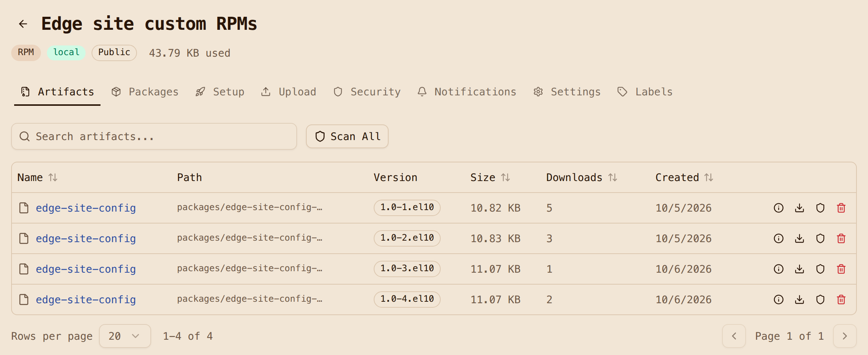This screenshot has height=355, width=868.
Task: Click the Public visibility badge
Action: pos(114,53)
